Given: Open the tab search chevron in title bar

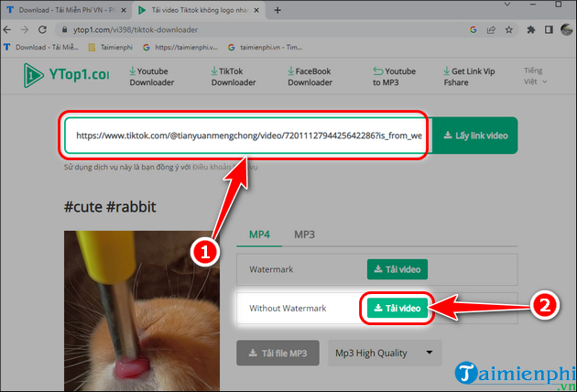Looking at the screenshot, I should pos(507,5).
